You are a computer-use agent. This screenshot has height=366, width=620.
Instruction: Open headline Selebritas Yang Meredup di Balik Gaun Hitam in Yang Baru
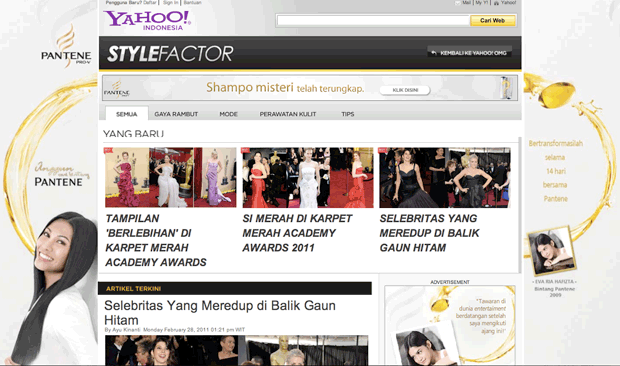[429, 233]
